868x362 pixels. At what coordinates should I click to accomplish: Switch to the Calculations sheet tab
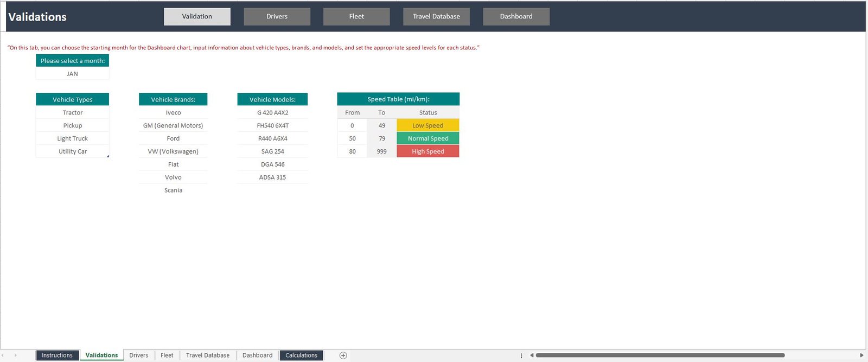click(301, 355)
